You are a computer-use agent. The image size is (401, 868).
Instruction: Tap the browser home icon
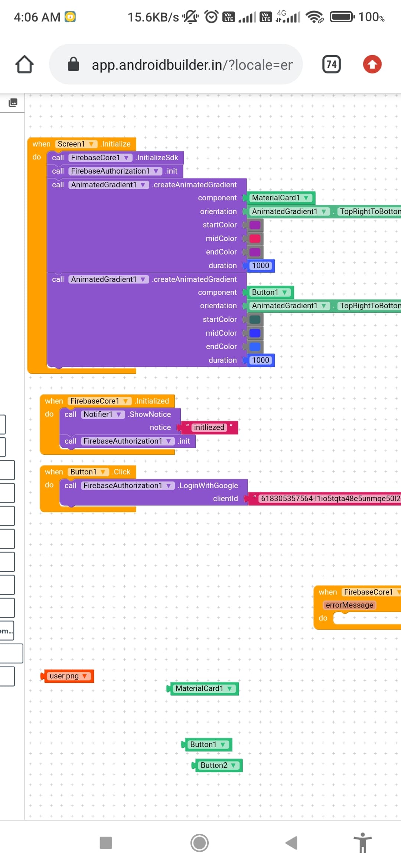click(25, 65)
